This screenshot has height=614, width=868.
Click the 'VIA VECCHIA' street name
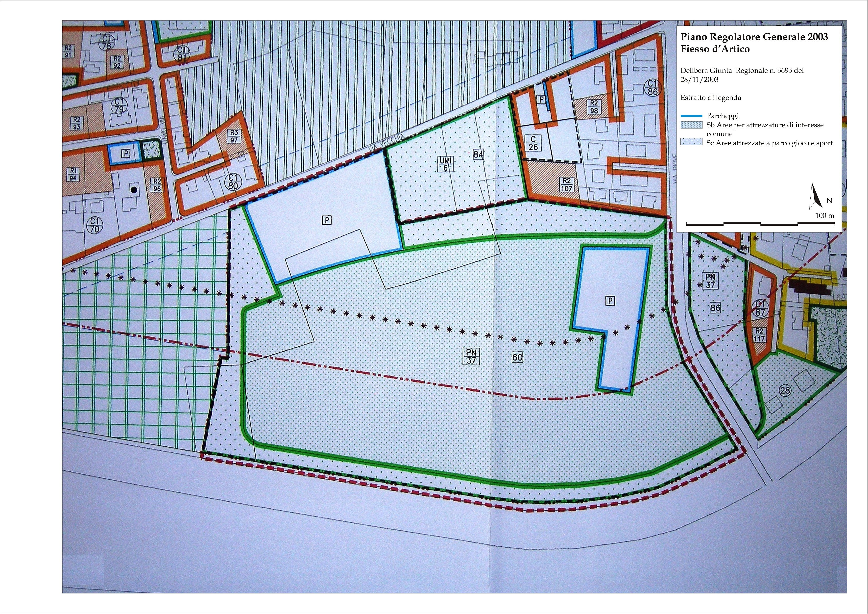[x=386, y=143]
